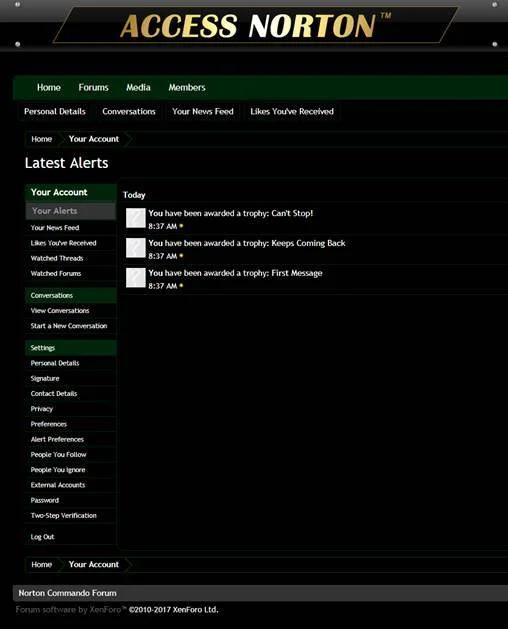Click the Can't Stop! trophy alert text
508x629 pixels.
click(x=231, y=213)
